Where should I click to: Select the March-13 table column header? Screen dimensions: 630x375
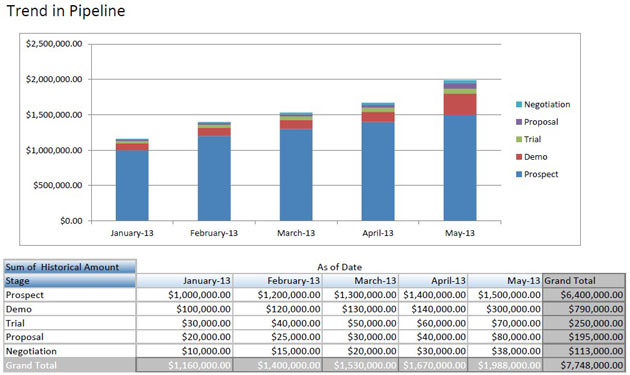tap(360, 281)
